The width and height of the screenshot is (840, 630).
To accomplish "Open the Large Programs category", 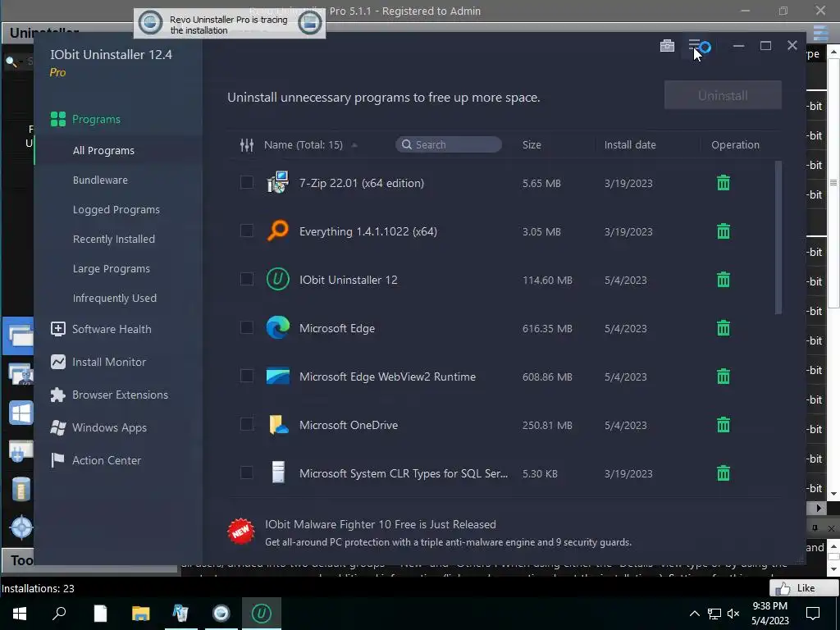I will [112, 268].
